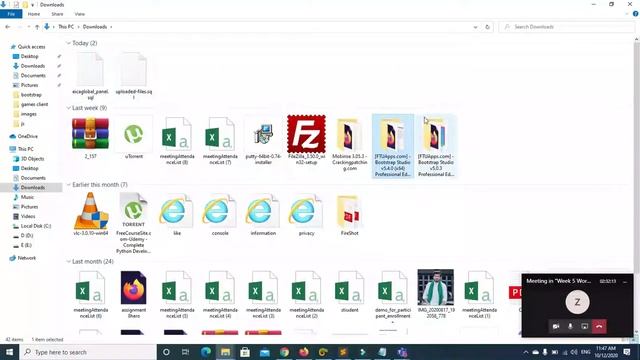Open the address bar history dropdown
Screen dimensions: 640x360
pos(476,27)
